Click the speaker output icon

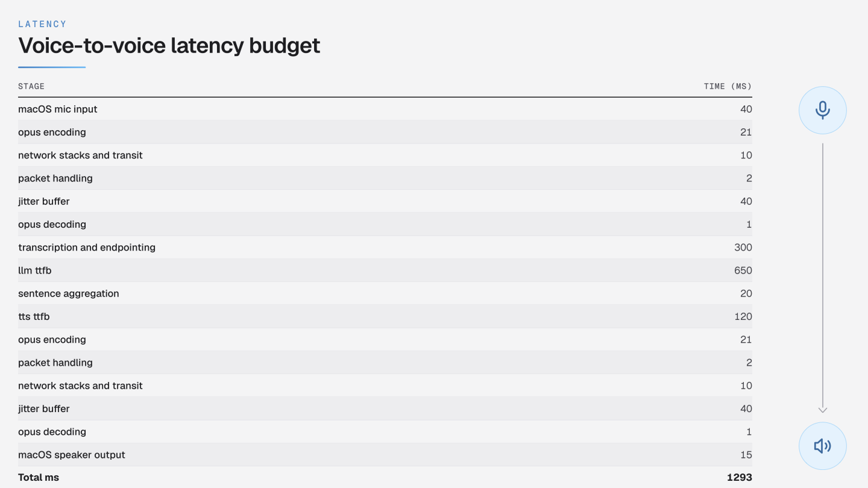click(x=823, y=446)
